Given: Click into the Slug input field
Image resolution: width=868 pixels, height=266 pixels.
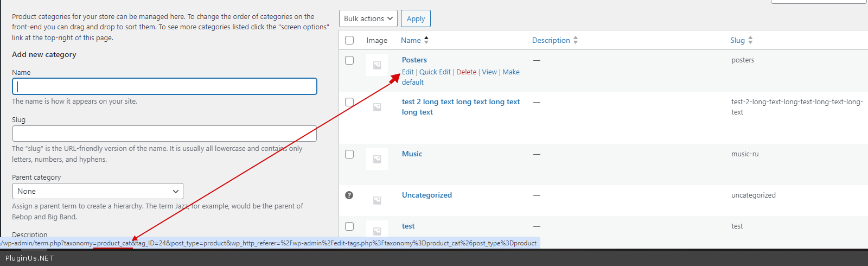Looking at the screenshot, I should (164, 134).
